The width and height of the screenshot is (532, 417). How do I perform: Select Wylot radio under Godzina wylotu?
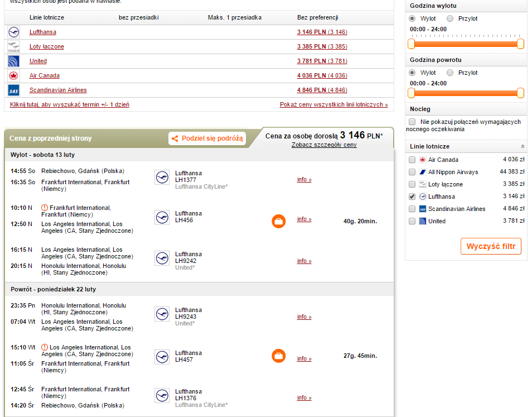pos(412,18)
